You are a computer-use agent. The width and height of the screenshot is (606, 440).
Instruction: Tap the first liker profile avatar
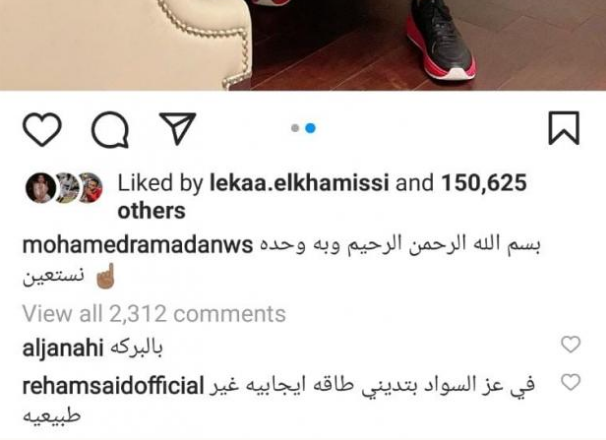tap(40, 188)
